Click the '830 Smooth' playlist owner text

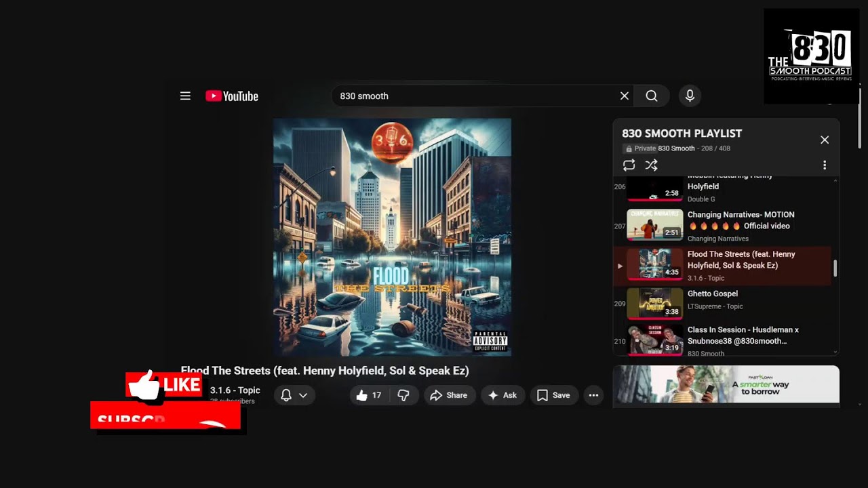(676, 148)
